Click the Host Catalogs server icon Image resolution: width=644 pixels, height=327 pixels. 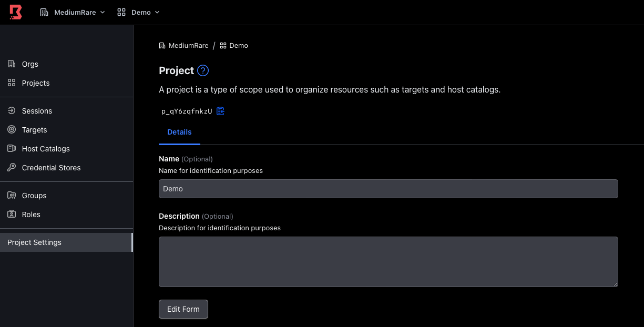click(12, 149)
